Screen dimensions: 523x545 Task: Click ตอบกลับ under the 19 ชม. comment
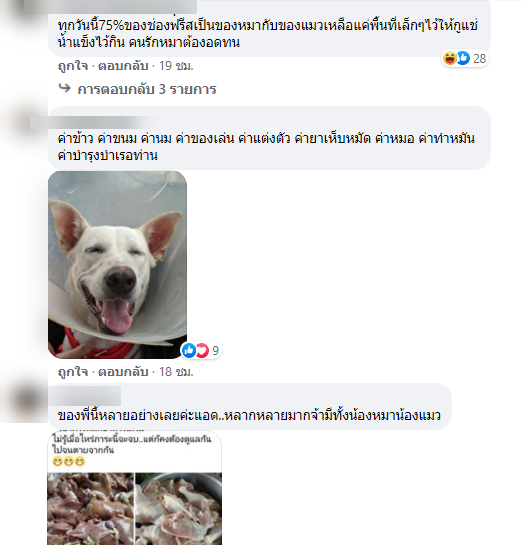click(123, 66)
